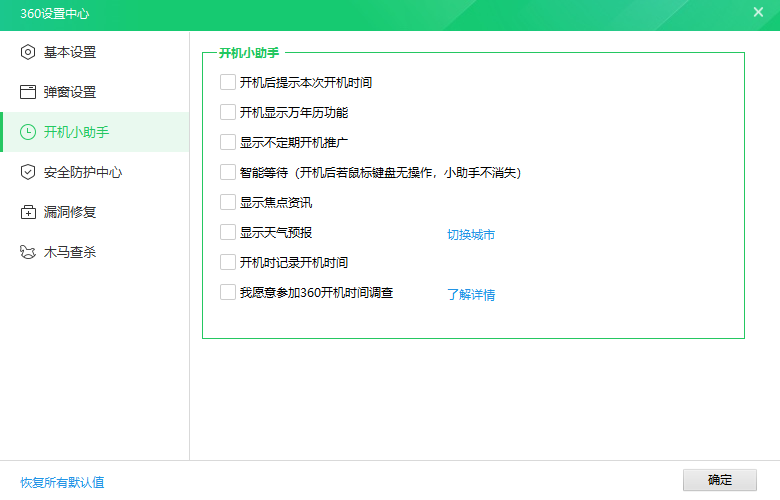Close the 360设置中心 window
Viewport: 780px width, 500px height.
pyautogui.click(x=758, y=12)
